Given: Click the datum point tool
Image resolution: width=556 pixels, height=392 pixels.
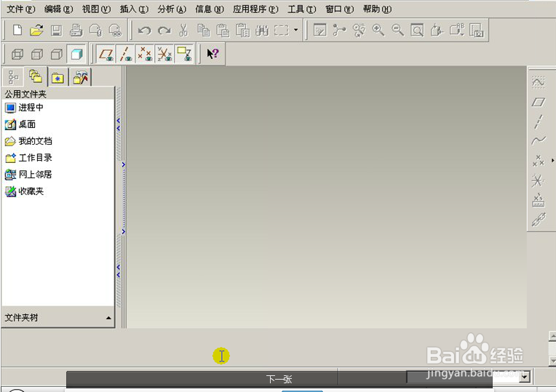Looking at the screenshot, I should pyautogui.click(x=539, y=161).
